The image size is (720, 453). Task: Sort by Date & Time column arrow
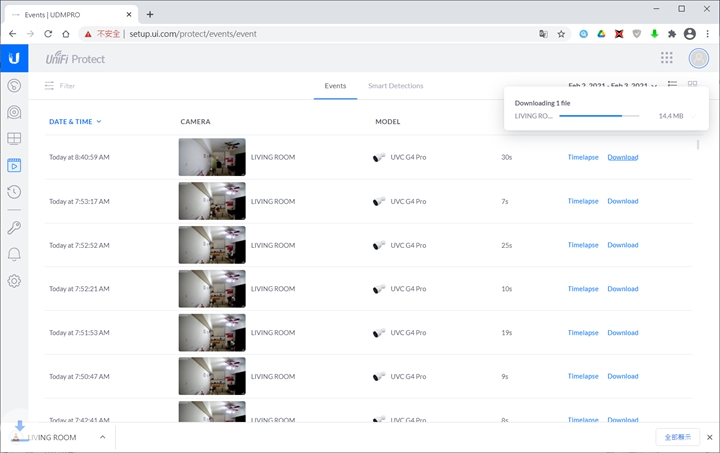[99, 122]
